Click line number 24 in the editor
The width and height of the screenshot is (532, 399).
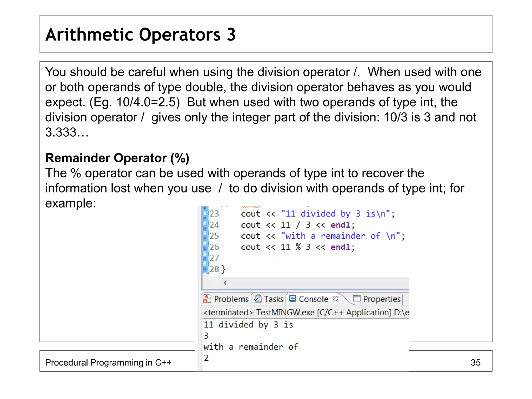[x=214, y=225]
